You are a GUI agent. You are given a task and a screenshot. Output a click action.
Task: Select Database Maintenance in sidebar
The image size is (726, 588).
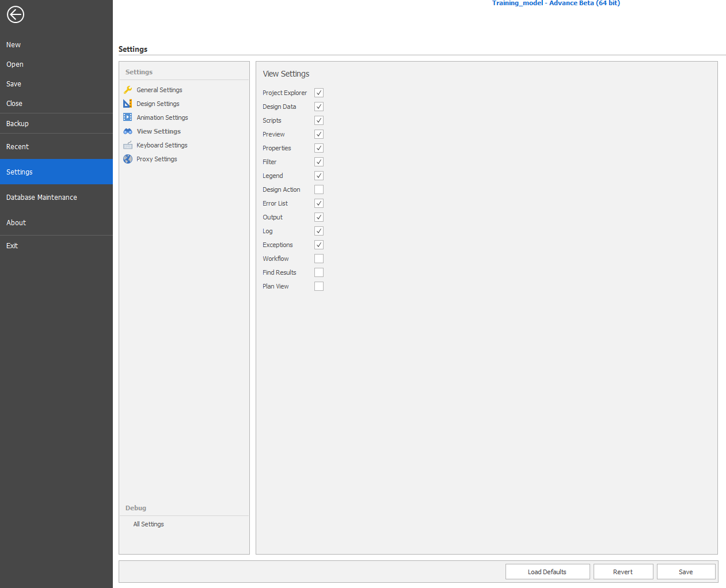[41, 198]
